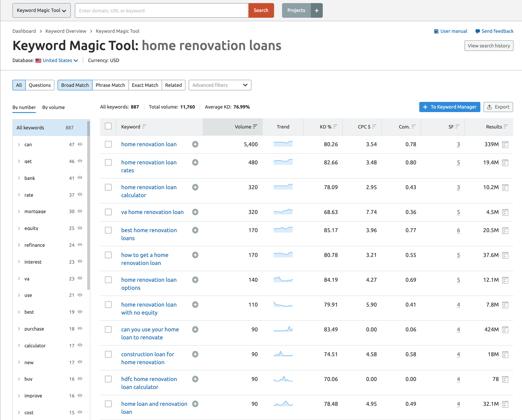
Task: Click View search history button
Action: (489, 46)
